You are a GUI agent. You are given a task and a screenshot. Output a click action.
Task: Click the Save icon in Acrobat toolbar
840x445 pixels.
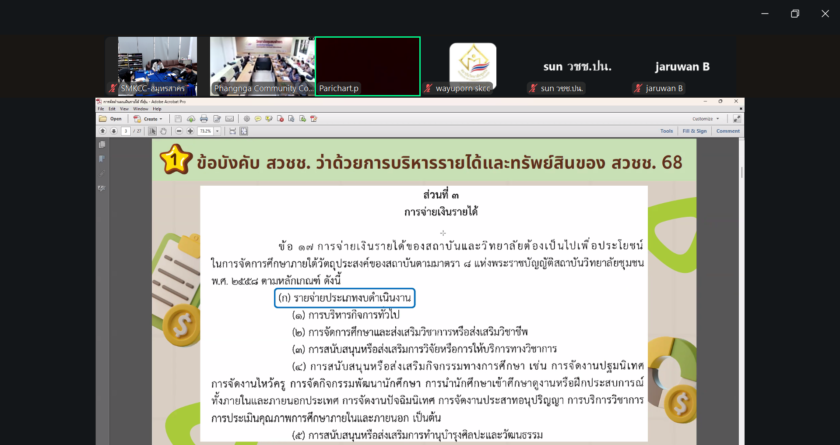coord(177,118)
